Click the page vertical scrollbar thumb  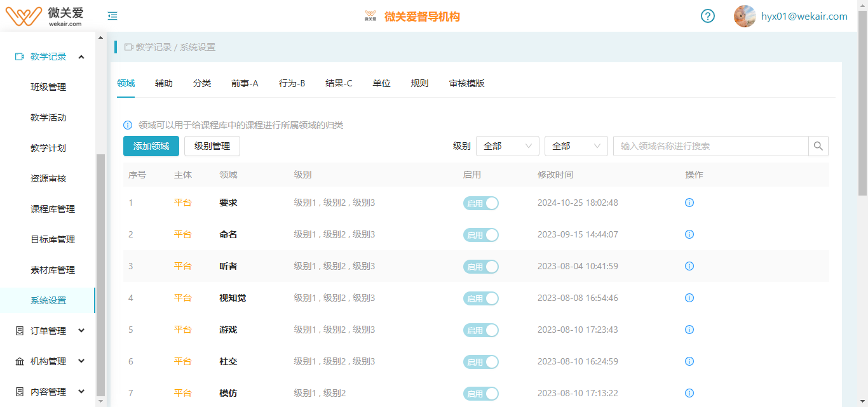coord(862,103)
